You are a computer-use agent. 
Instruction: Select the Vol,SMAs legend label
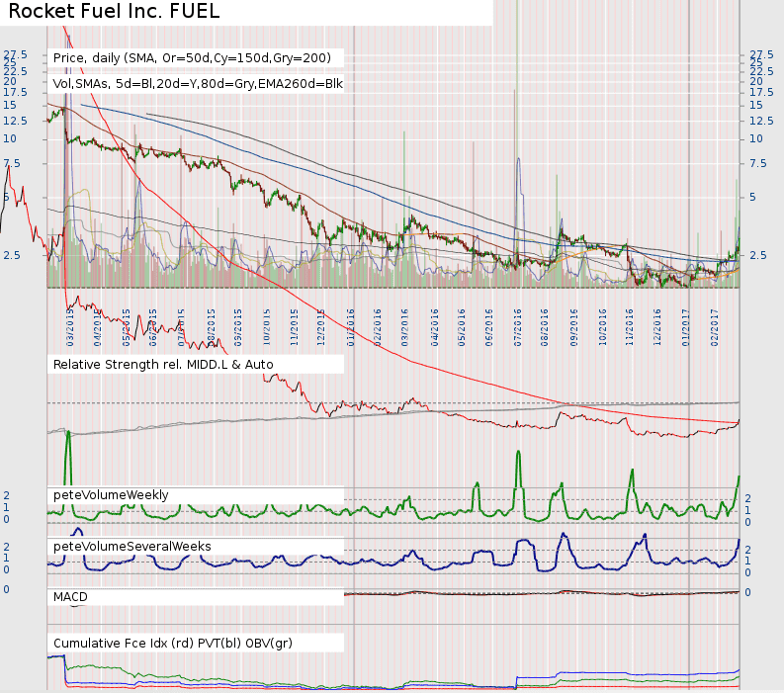pos(198,83)
